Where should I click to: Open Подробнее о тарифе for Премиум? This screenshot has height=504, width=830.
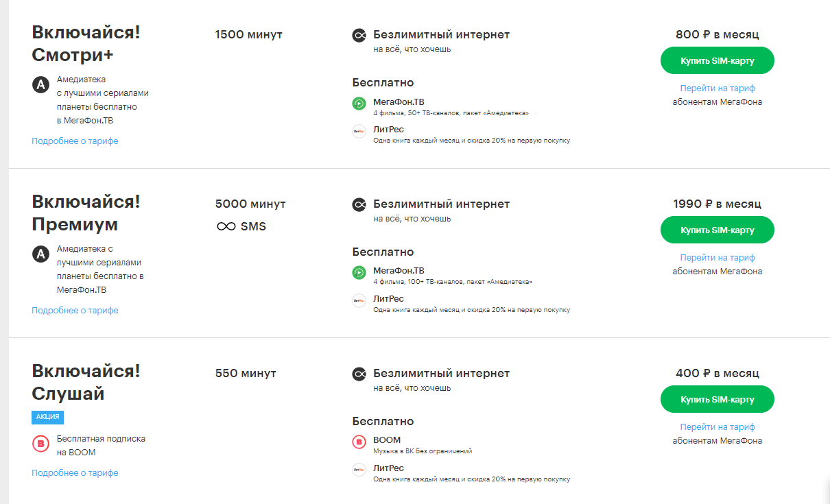click(x=75, y=311)
